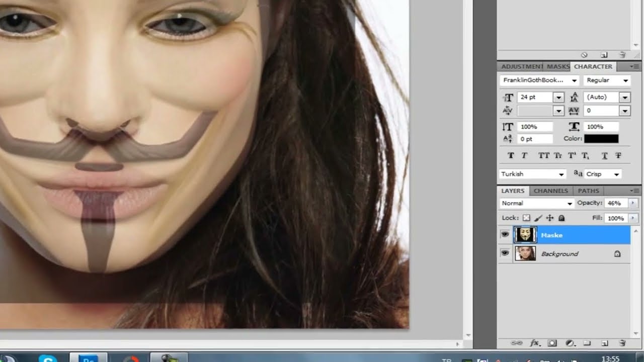The width and height of the screenshot is (644, 362).
Task: Open the leading dropdown (Auto)
Action: click(x=625, y=97)
